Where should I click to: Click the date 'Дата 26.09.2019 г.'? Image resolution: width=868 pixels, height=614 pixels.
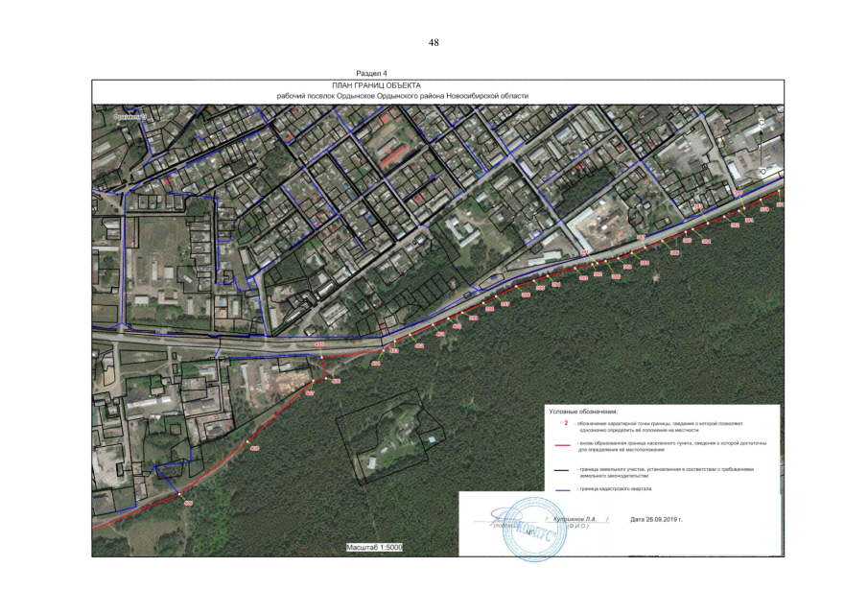[x=663, y=519]
